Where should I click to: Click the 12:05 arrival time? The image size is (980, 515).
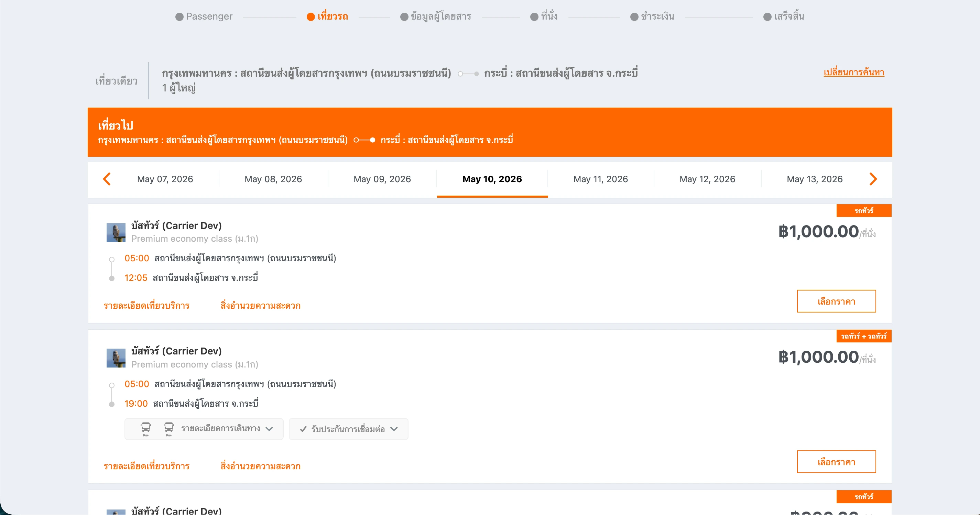click(x=136, y=278)
